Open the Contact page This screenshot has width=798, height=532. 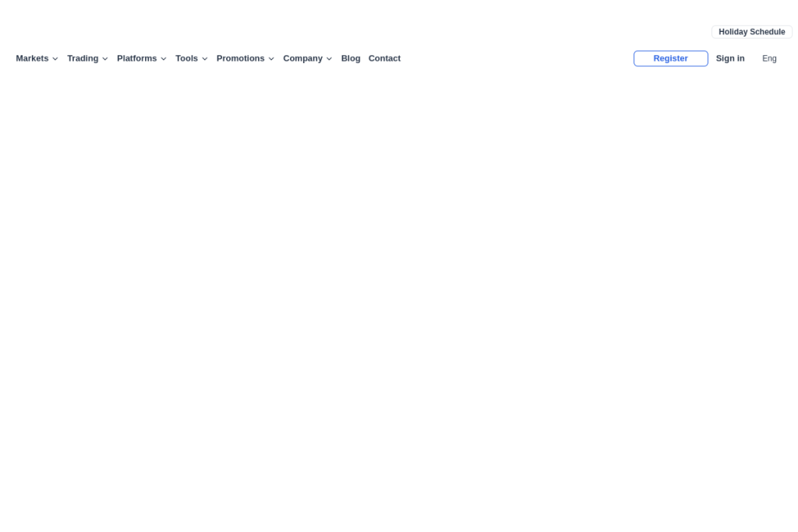coord(384,58)
